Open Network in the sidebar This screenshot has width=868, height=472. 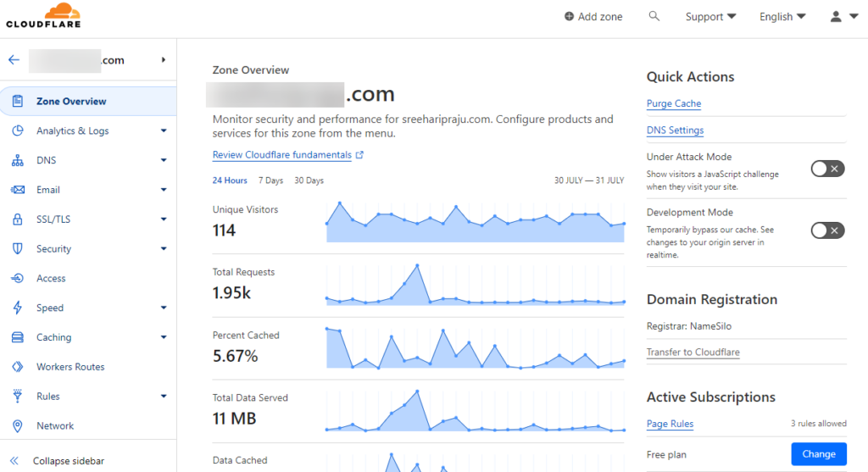coord(88,425)
